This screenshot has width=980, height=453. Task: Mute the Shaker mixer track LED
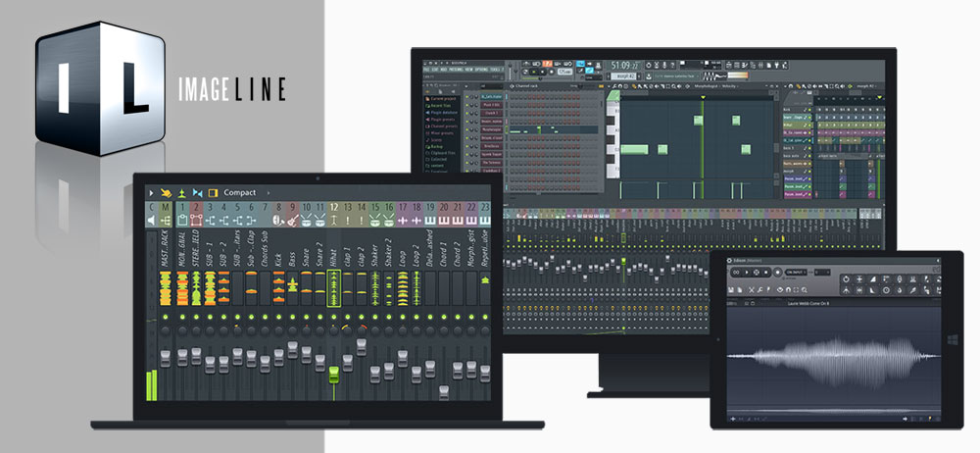click(375, 317)
